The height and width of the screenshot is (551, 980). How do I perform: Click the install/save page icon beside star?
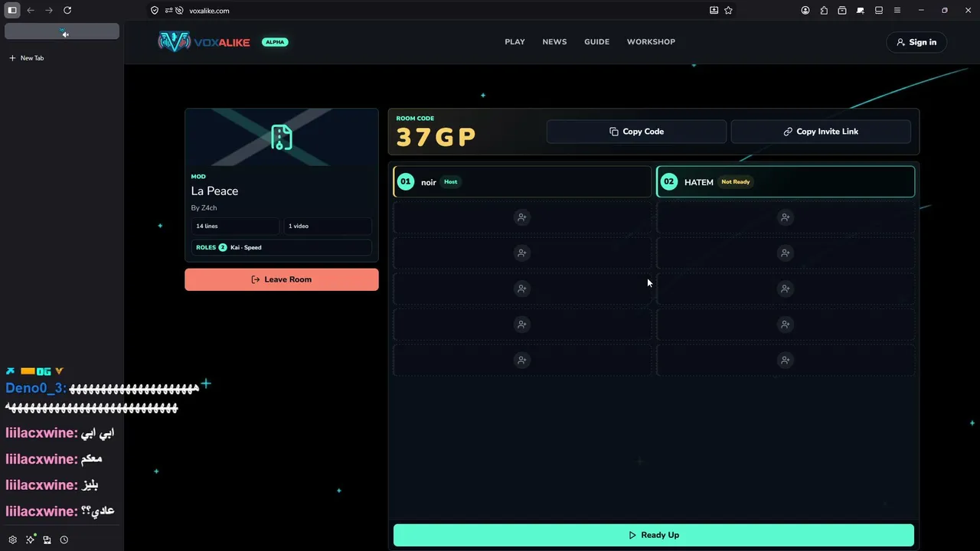pos(714,10)
